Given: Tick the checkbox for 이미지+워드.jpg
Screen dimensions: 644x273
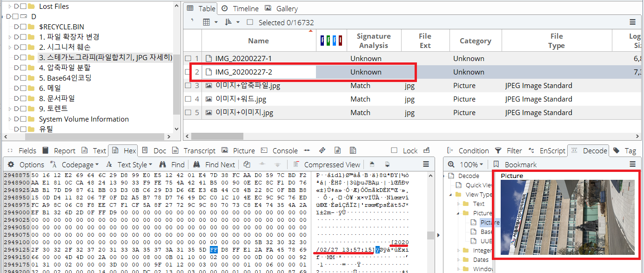Looking at the screenshot, I should [188, 99].
